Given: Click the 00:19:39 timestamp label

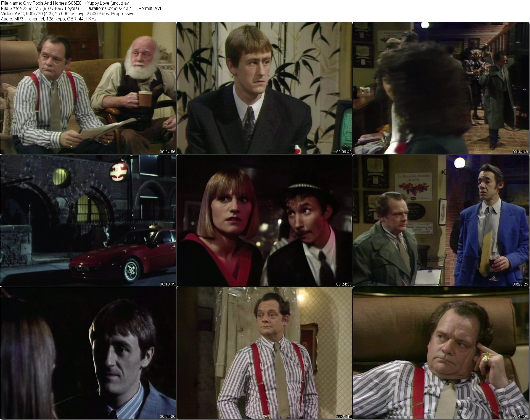Looking at the screenshot, I should 167,284.
